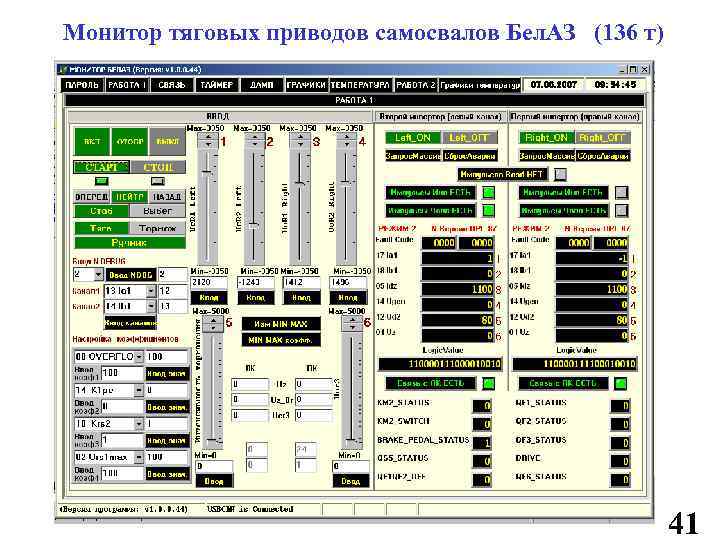720x540 pixels.
Task: Click input field containing 2120
Action: 209,282
